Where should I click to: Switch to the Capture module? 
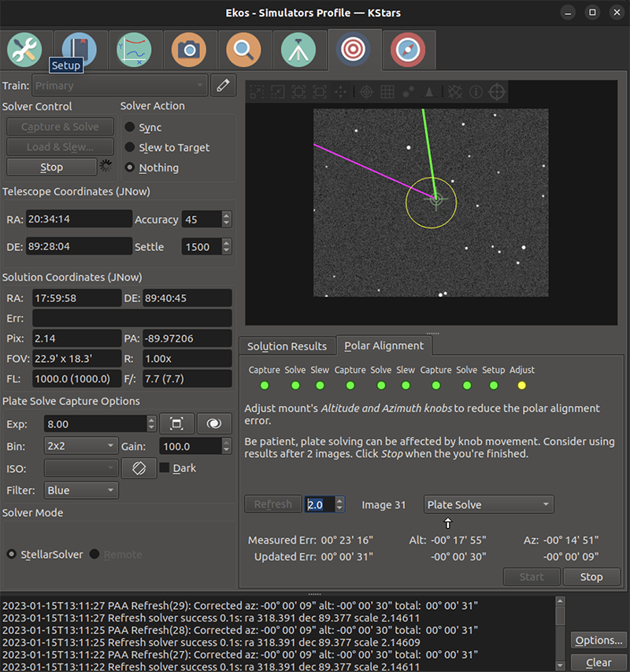pos(189,49)
